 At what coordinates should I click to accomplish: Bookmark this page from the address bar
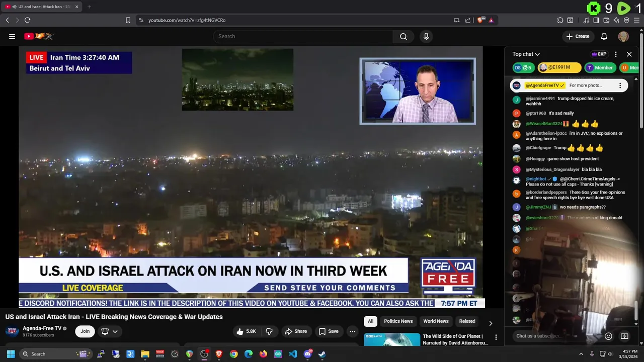point(128,20)
